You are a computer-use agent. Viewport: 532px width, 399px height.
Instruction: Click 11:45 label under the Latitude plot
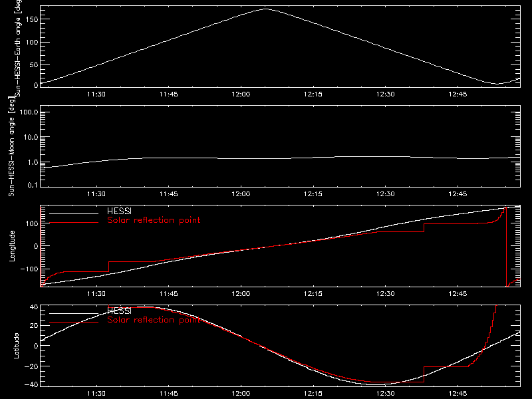coord(169,394)
